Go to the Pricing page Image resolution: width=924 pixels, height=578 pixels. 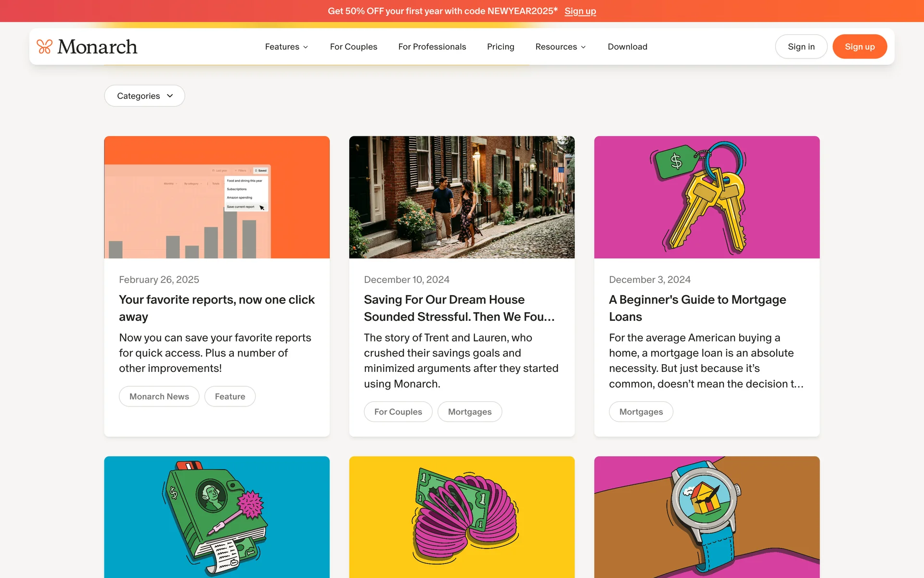coord(500,47)
